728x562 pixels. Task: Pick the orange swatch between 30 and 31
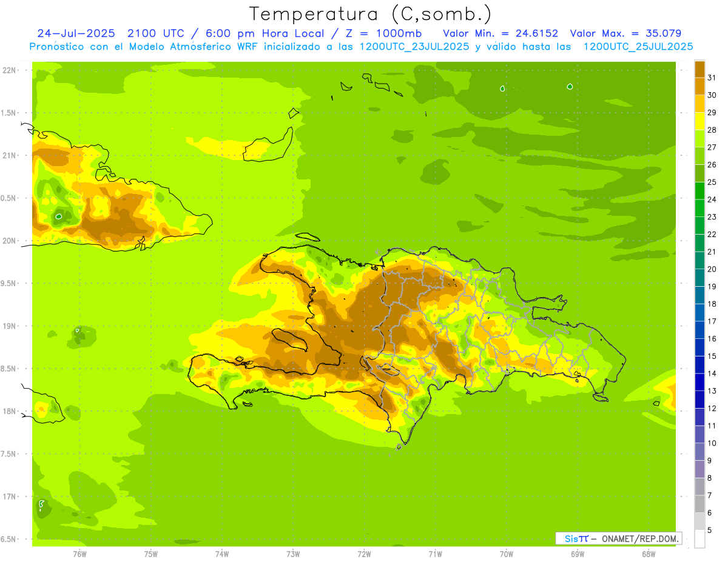[x=699, y=87]
